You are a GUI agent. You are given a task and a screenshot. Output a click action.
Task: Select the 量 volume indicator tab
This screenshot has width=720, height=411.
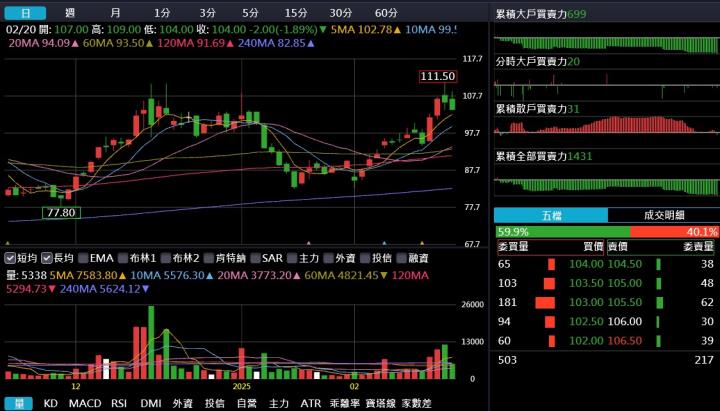(19, 404)
